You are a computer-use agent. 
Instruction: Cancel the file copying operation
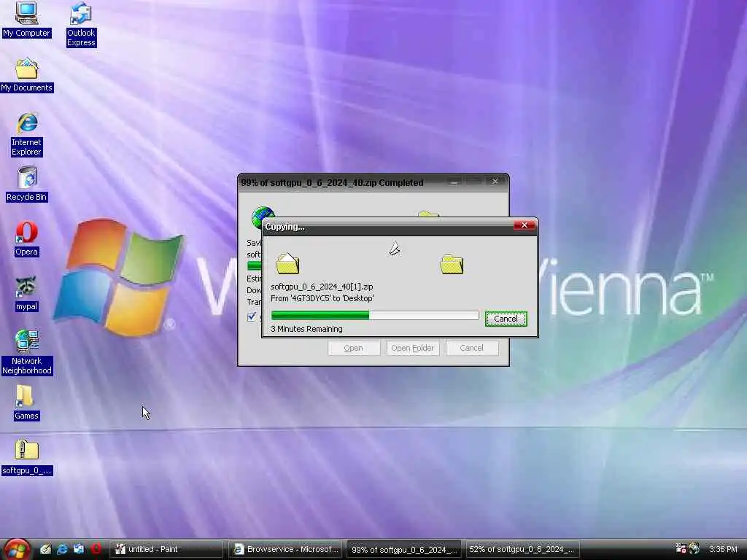(506, 319)
